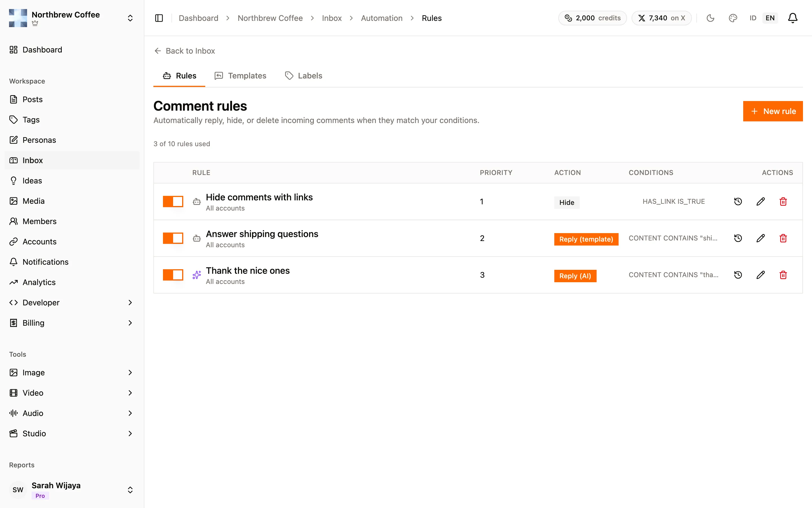
Task: Click the 3 of 10 rules used text
Action: tap(182, 144)
